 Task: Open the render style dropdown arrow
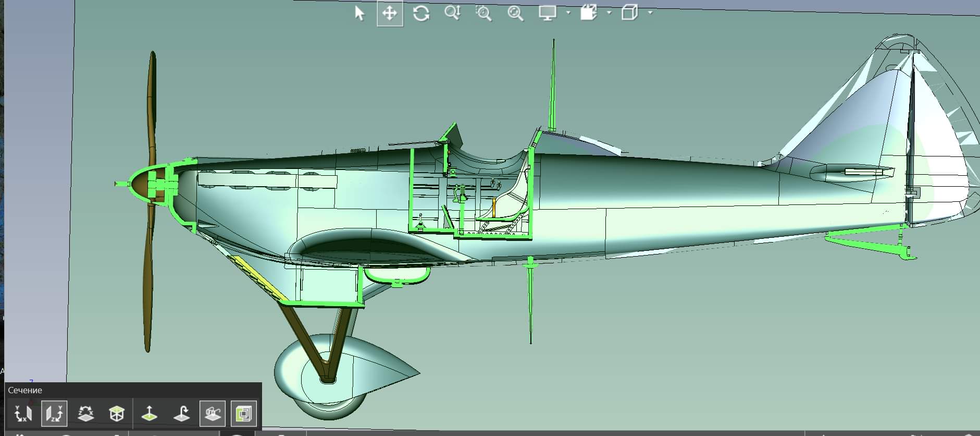pyautogui.click(x=650, y=12)
